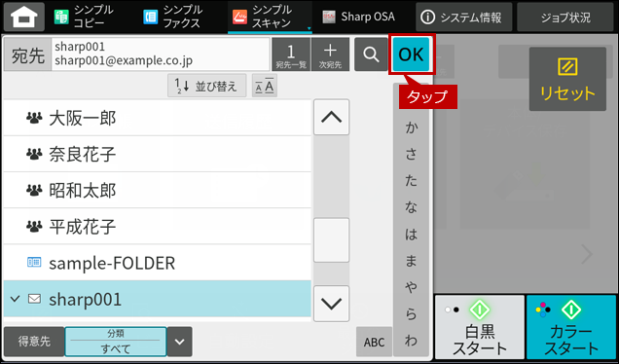Viewport: 619px width, 364px height.
Task: Select 平成花子 from the list
Action: [x=157, y=226]
